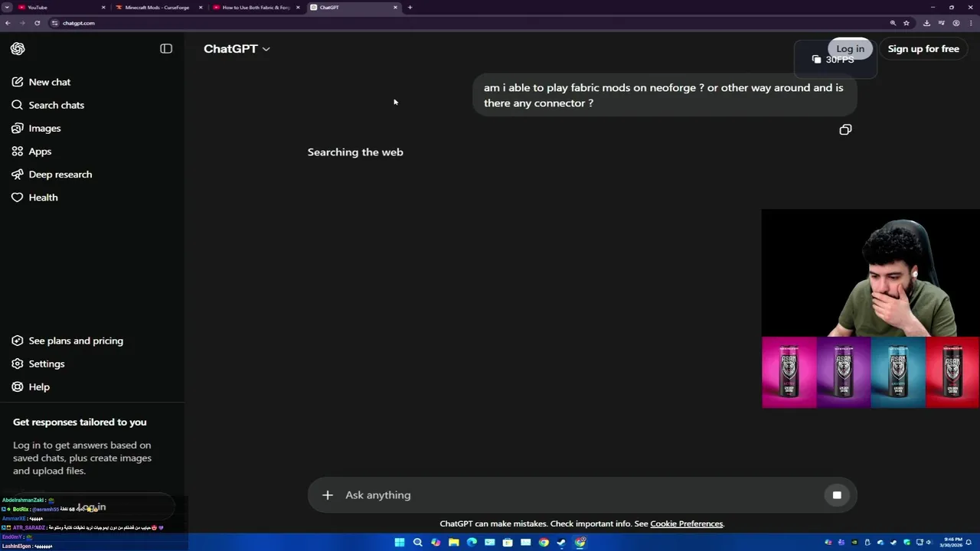Open Microsoft Edge from the taskbar

(x=472, y=543)
